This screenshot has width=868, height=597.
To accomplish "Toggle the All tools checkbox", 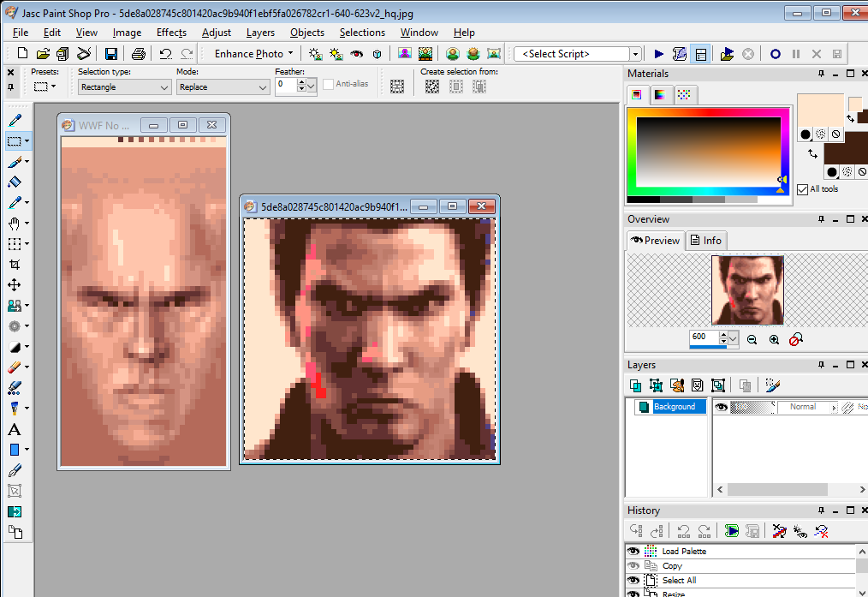I will 802,189.
